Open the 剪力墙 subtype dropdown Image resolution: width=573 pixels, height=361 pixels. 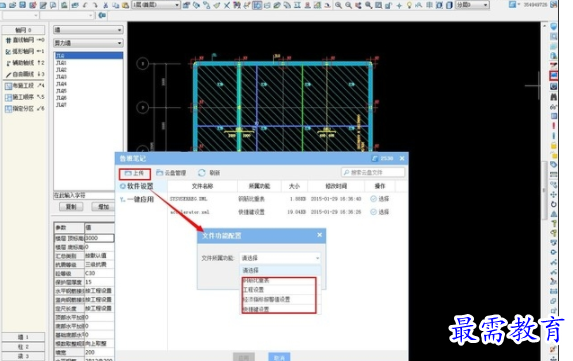88,43
